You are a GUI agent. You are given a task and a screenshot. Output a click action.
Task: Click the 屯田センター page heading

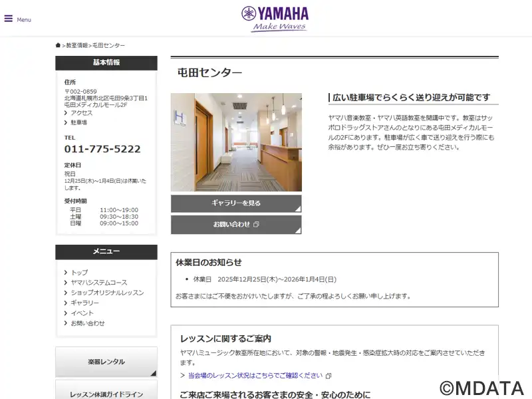pos(209,72)
